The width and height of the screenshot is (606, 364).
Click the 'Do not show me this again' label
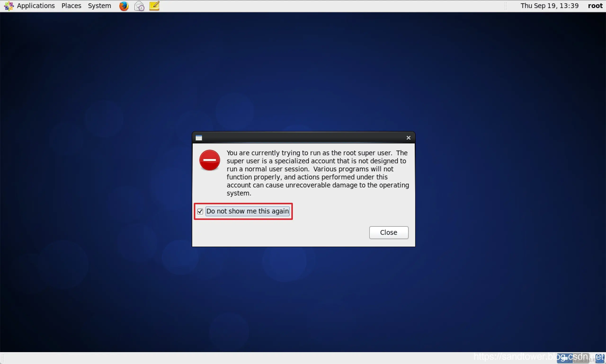[247, 211]
